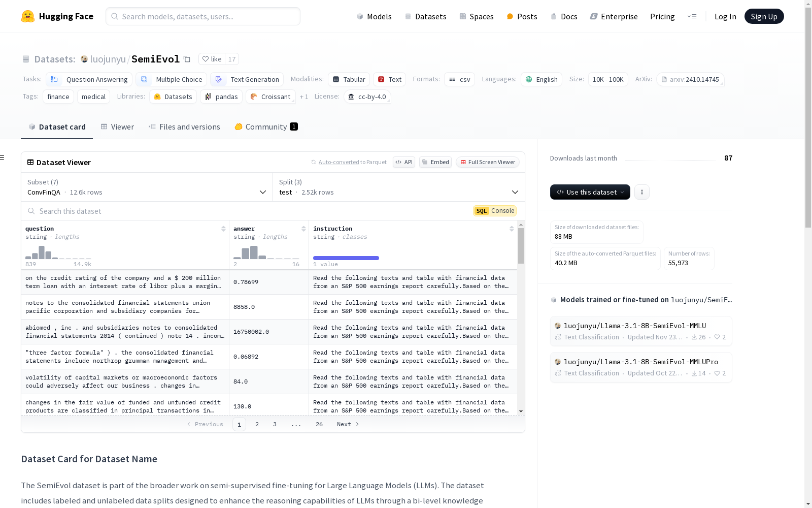Launch the Full Screen Viewer

tap(488, 162)
